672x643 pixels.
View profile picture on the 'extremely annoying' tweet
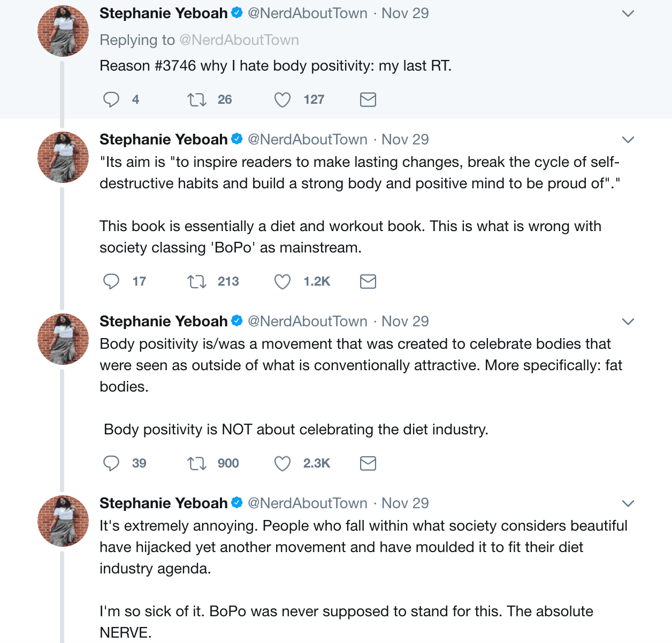tap(63, 521)
